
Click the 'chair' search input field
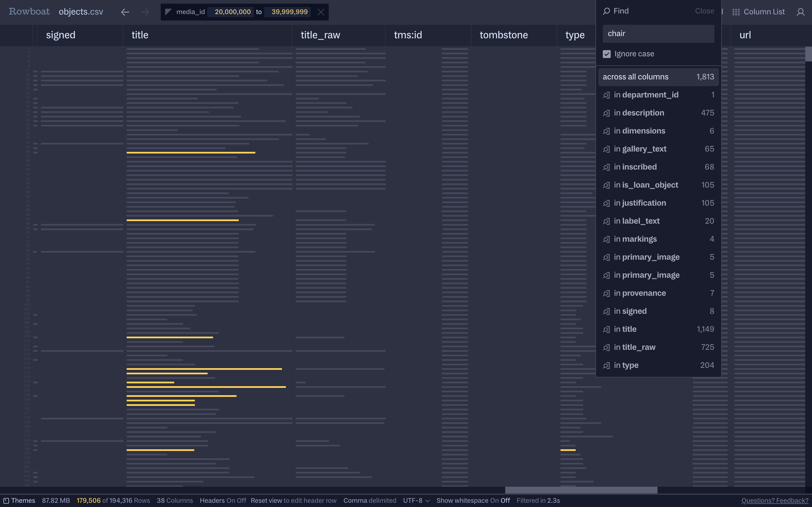pos(658,34)
